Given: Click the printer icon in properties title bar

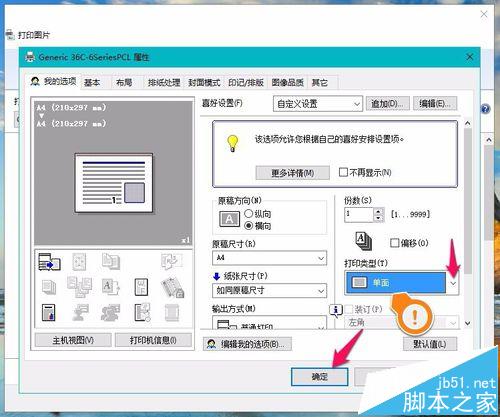Looking at the screenshot, I should [30, 57].
